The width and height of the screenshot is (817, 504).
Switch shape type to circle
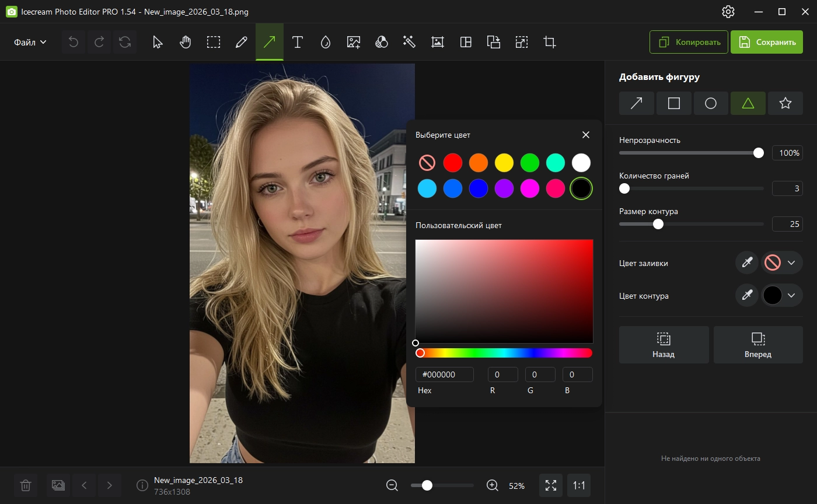(x=710, y=103)
